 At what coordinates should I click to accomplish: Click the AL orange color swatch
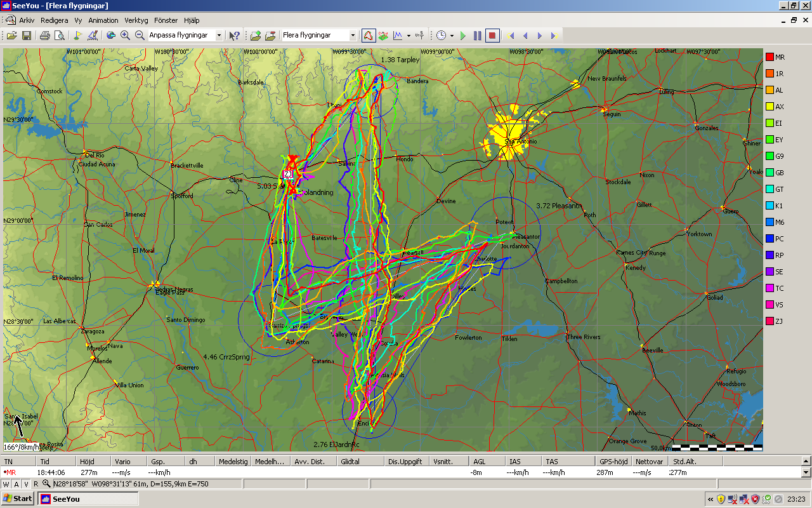click(x=770, y=90)
